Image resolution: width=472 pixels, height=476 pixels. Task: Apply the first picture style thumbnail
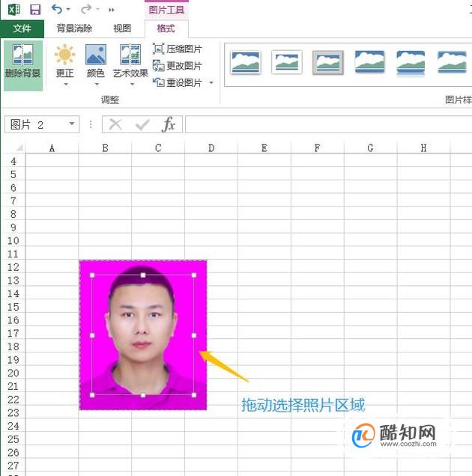coord(246,63)
